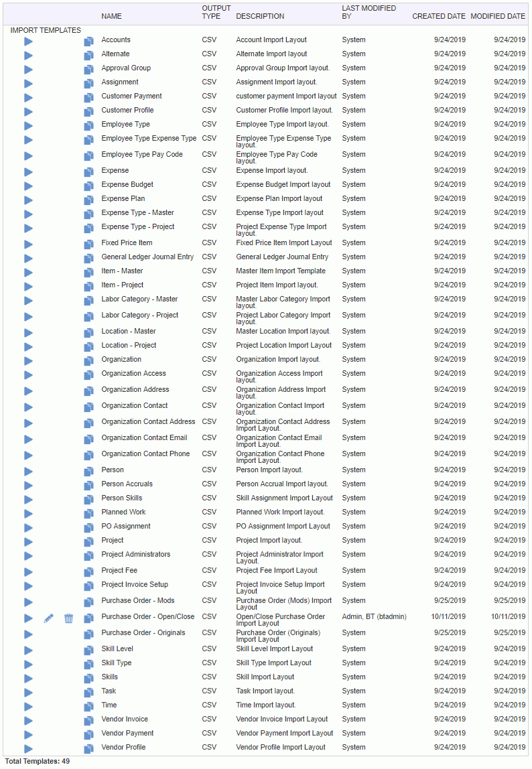Sort by OUTPUT TYPE column header
The image size is (532, 769).
(x=216, y=12)
